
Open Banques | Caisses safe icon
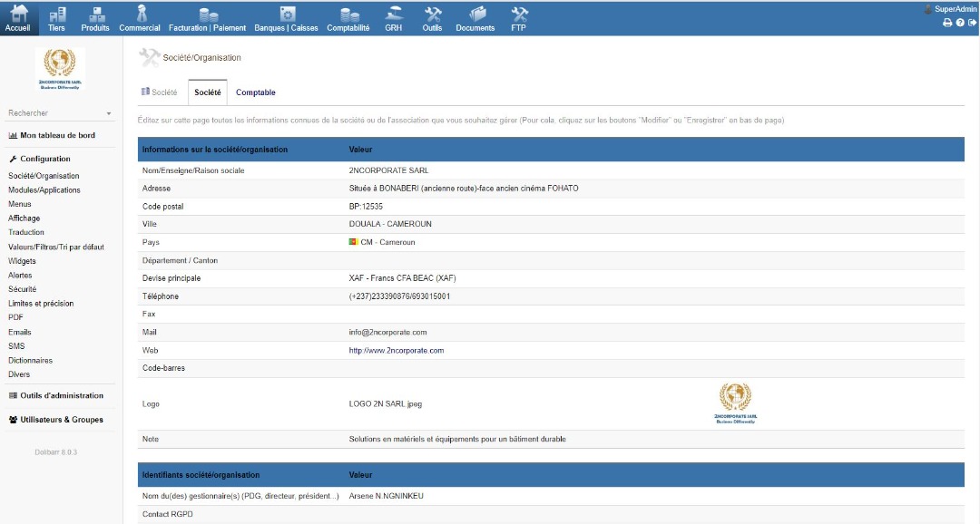[x=287, y=15]
